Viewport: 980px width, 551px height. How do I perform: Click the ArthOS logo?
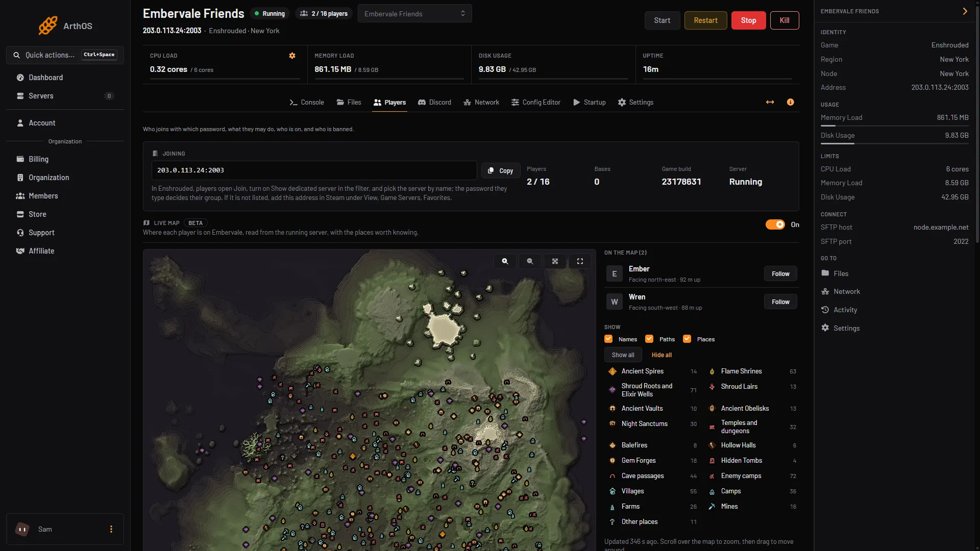pyautogui.click(x=65, y=26)
